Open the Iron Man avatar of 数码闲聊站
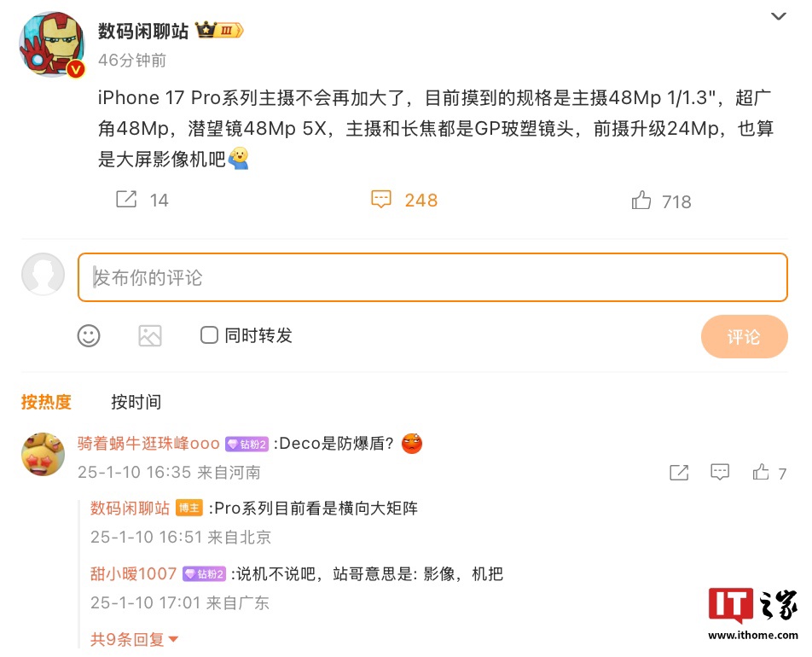 click(x=52, y=44)
